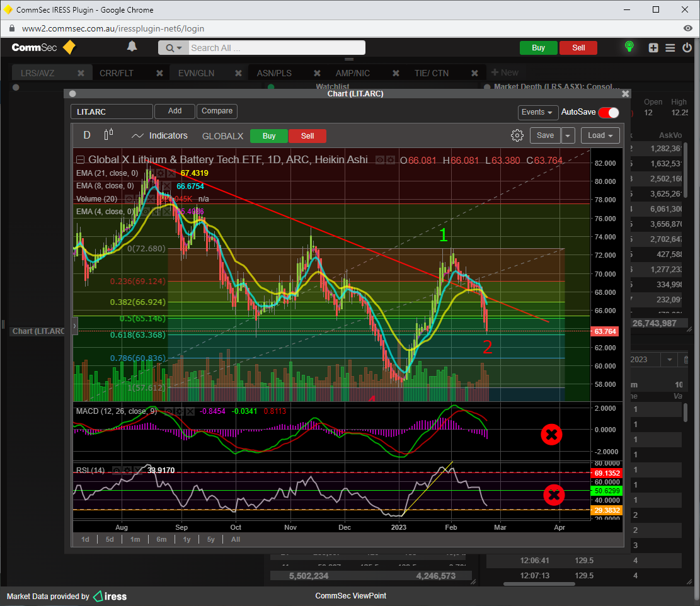Click the Compare button
Screen dimensions: 700x606
[217, 111]
